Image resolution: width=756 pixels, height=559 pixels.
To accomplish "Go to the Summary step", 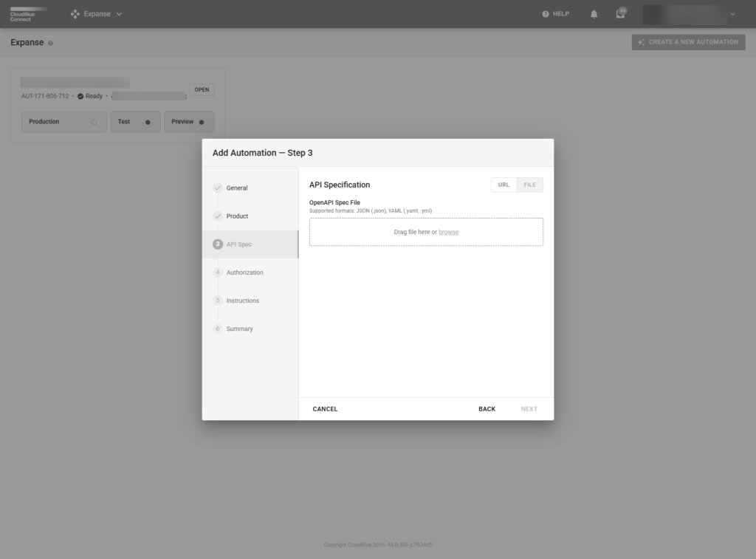I will point(250,329).
